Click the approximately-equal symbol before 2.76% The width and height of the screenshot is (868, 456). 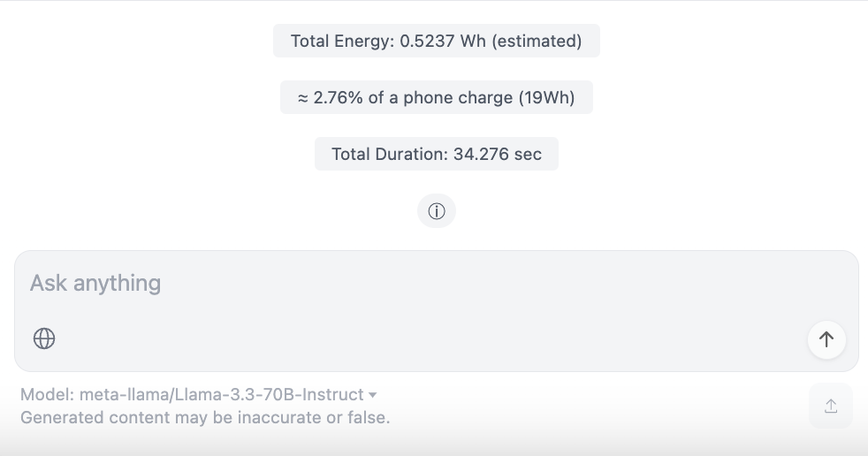point(302,97)
